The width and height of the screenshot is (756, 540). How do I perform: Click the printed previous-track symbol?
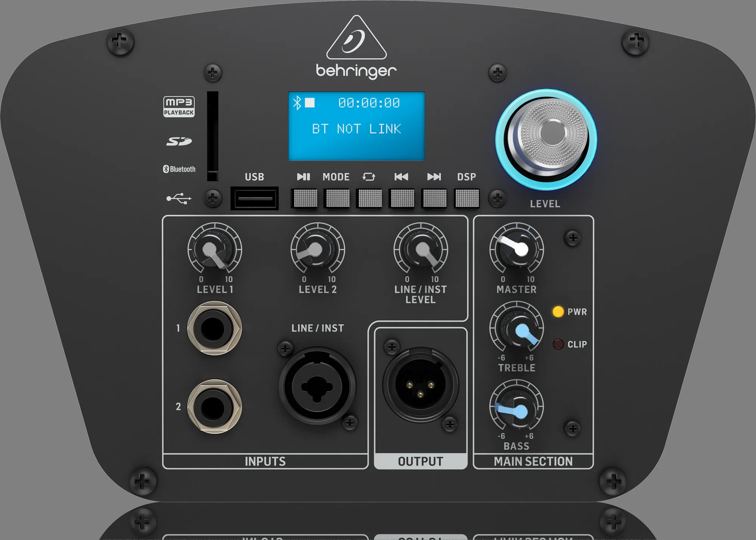tap(401, 177)
